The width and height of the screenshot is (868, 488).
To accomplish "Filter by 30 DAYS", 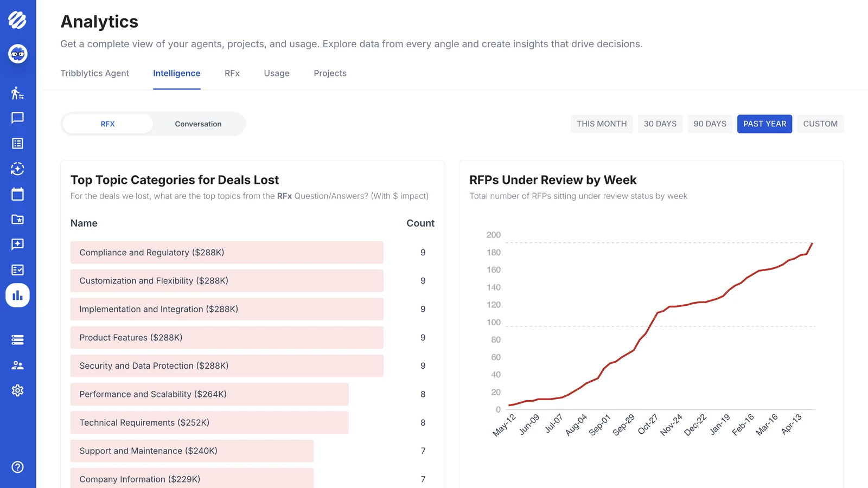I will pos(660,124).
